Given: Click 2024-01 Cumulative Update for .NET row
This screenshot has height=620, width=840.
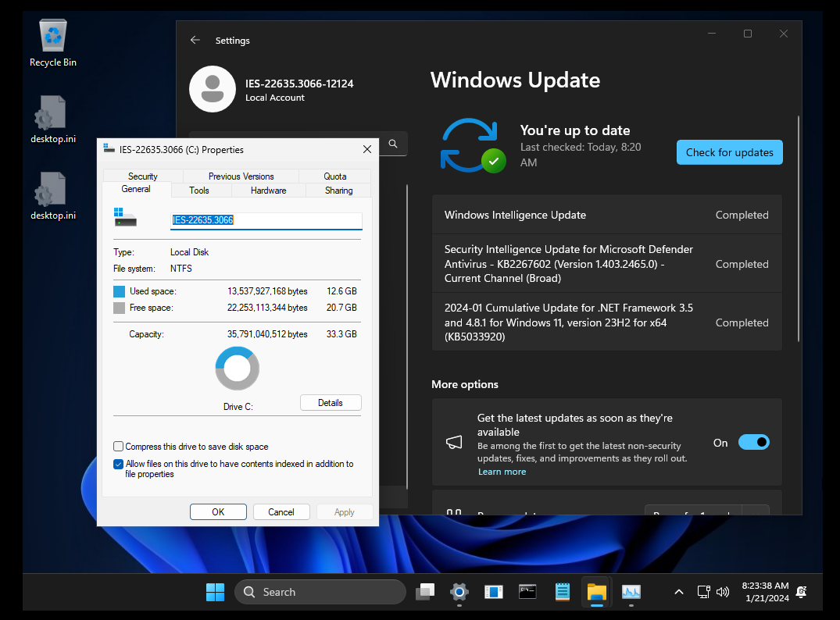Looking at the screenshot, I should point(606,322).
